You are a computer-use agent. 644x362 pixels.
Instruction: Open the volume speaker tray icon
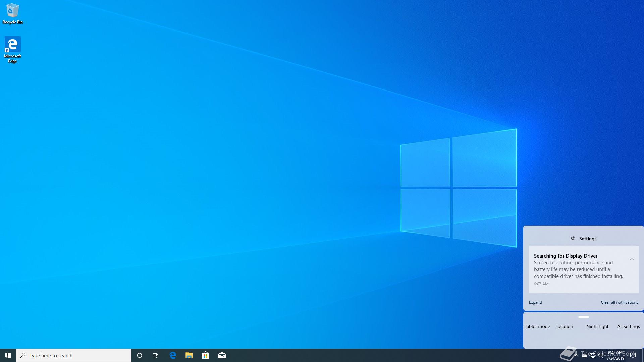[601, 355]
